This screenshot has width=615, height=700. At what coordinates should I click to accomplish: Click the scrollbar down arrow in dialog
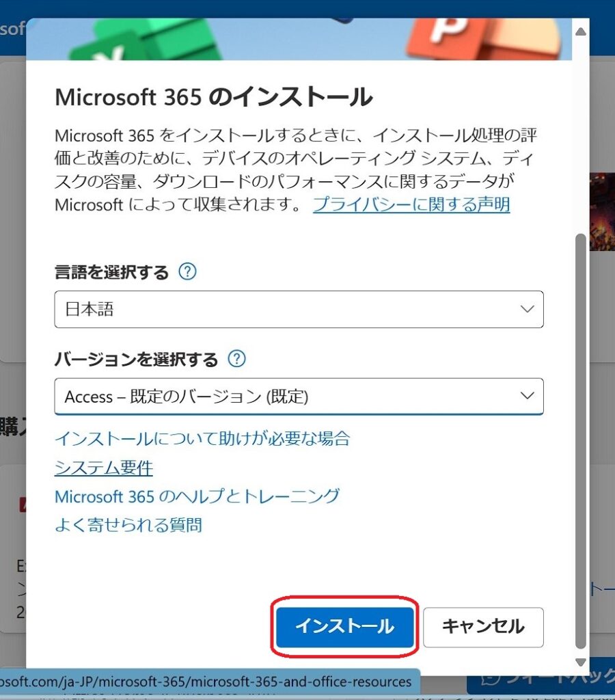point(581,662)
